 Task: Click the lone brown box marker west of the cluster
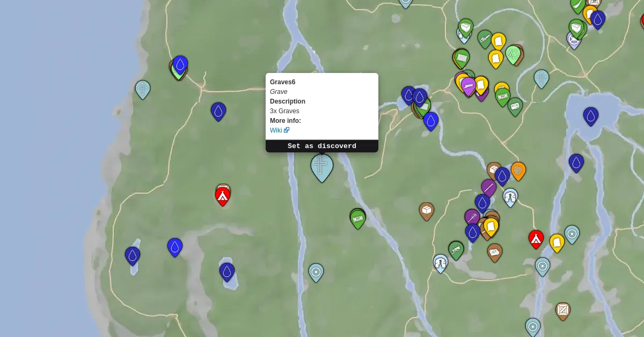click(x=427, y=211)
